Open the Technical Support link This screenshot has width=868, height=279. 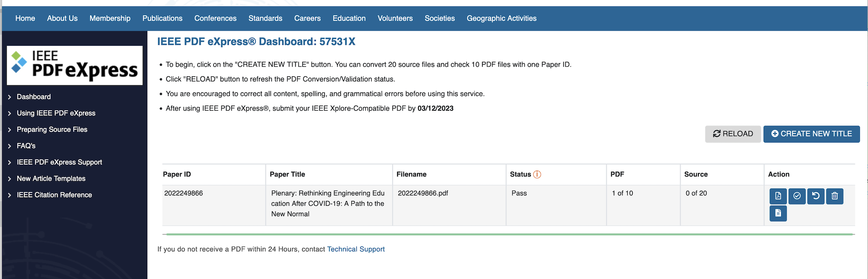click(356, 249)
